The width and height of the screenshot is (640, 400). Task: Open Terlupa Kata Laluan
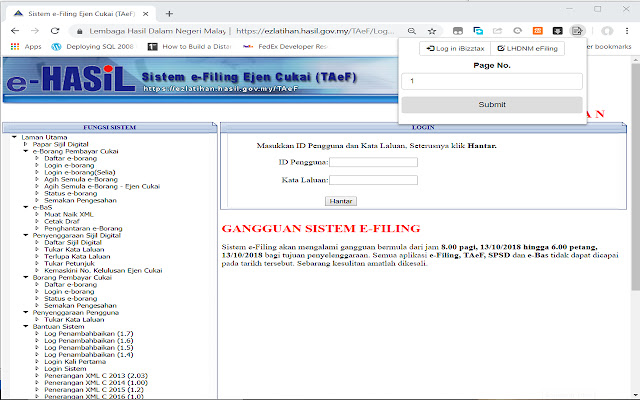(x=77, y=257)
